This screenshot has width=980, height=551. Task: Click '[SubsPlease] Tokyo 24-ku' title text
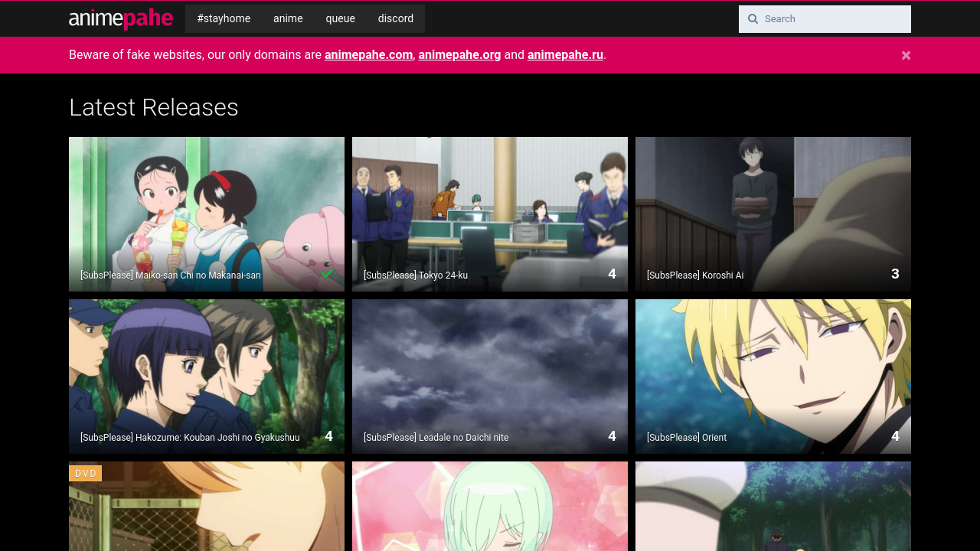tap(416, 275)
